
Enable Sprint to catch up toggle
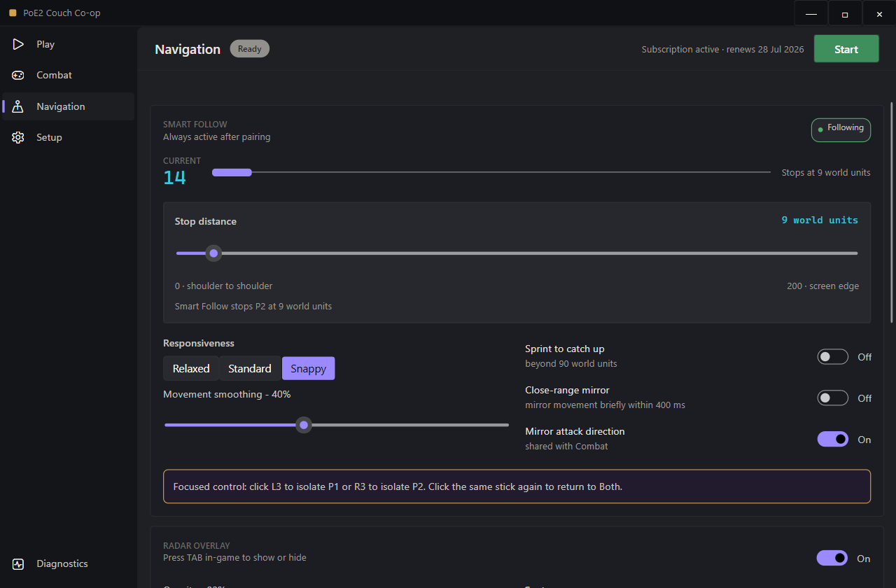click(833, 357)
